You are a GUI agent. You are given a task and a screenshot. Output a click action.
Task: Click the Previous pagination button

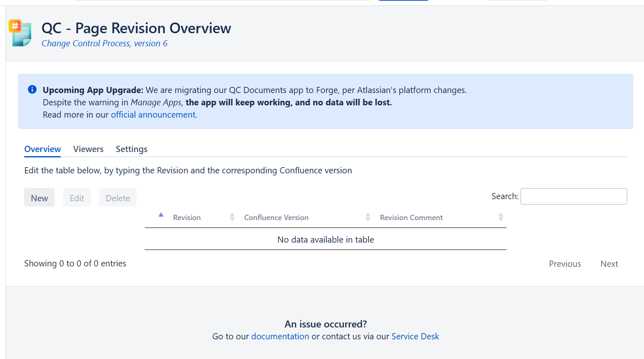565,264
